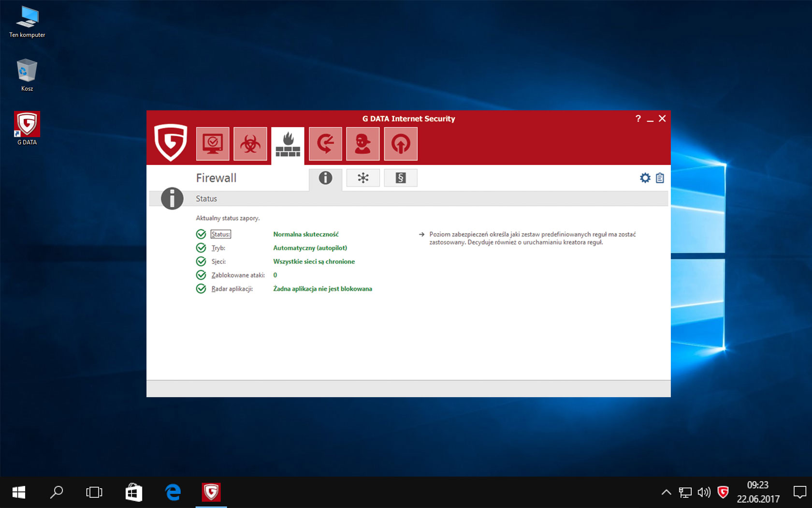
Task: Click 'Automatyczny (autopilot)' mode value
Action: point(310,248)
